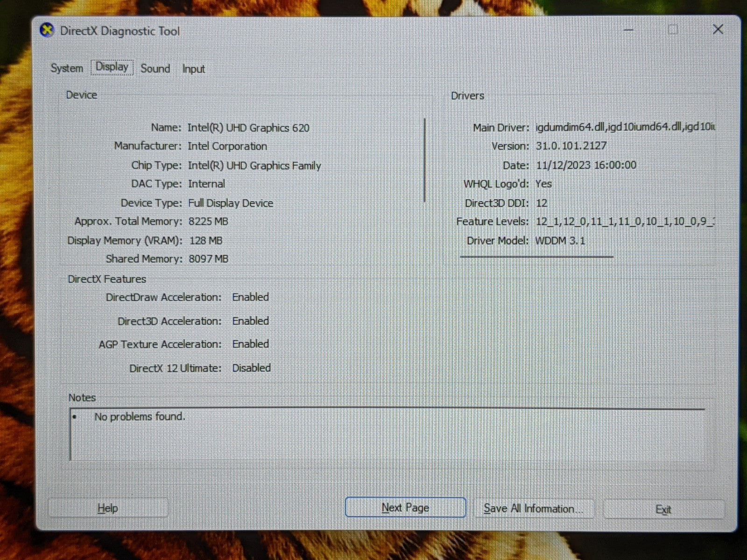Open the Sound tab
The image size is (747, 560).
click(155, 69)
